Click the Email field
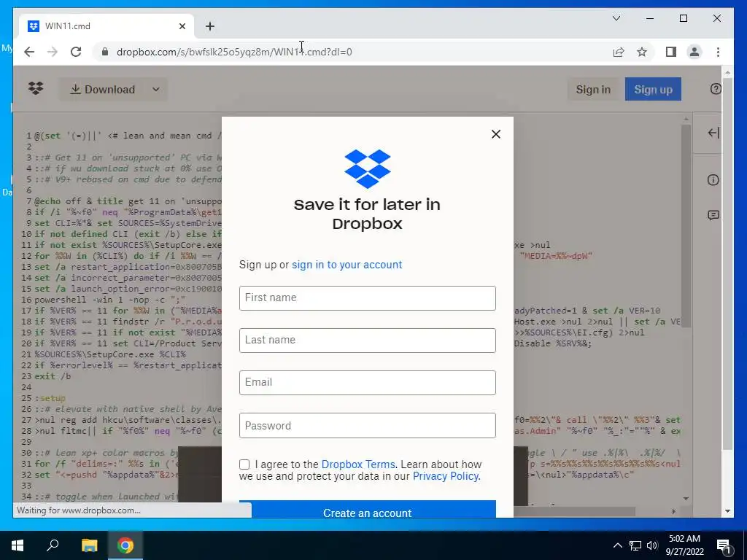 368,383
